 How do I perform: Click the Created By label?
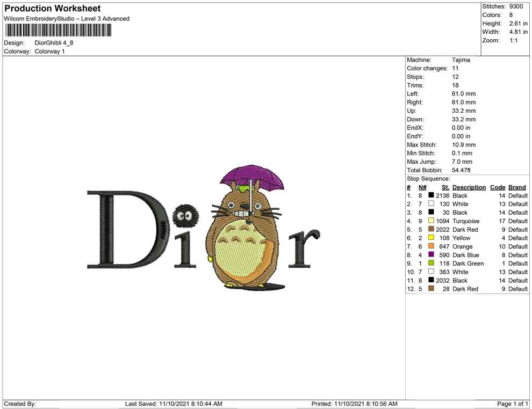pos(20,404)
